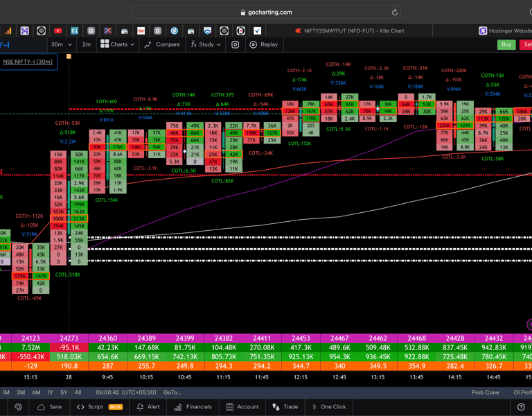Screen dimensions: 532x416
Task: Select the 3M range
Action: tap(21, 392)
